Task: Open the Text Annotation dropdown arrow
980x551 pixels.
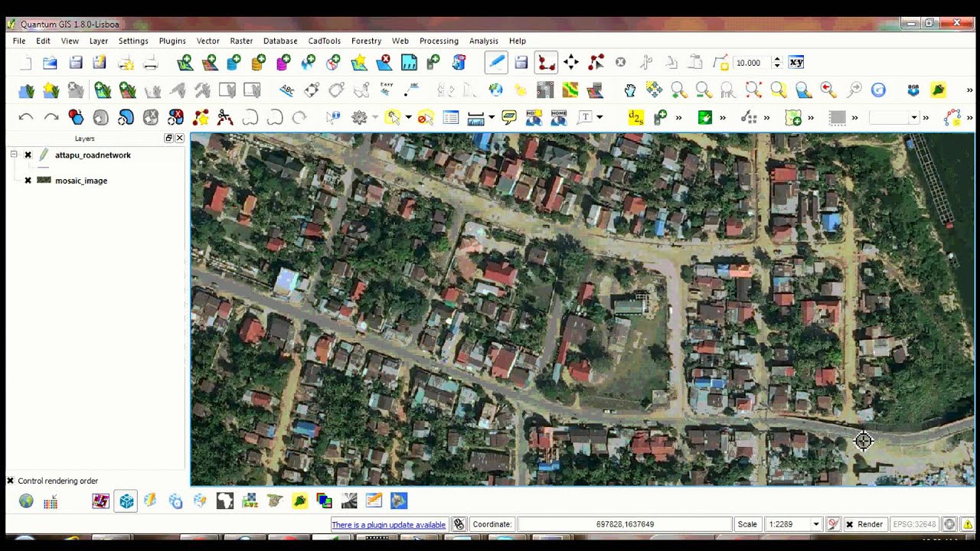Action: tap(599, 118)
